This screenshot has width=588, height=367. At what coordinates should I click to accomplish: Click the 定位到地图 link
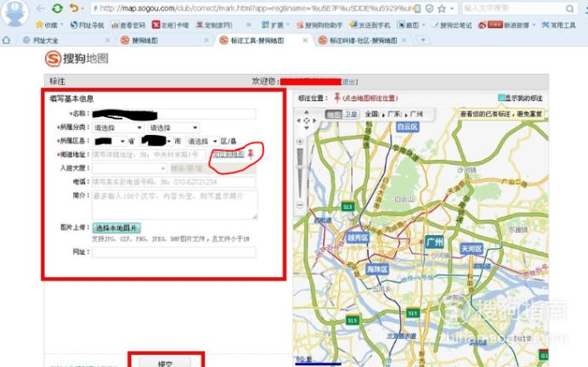[229, 154]
